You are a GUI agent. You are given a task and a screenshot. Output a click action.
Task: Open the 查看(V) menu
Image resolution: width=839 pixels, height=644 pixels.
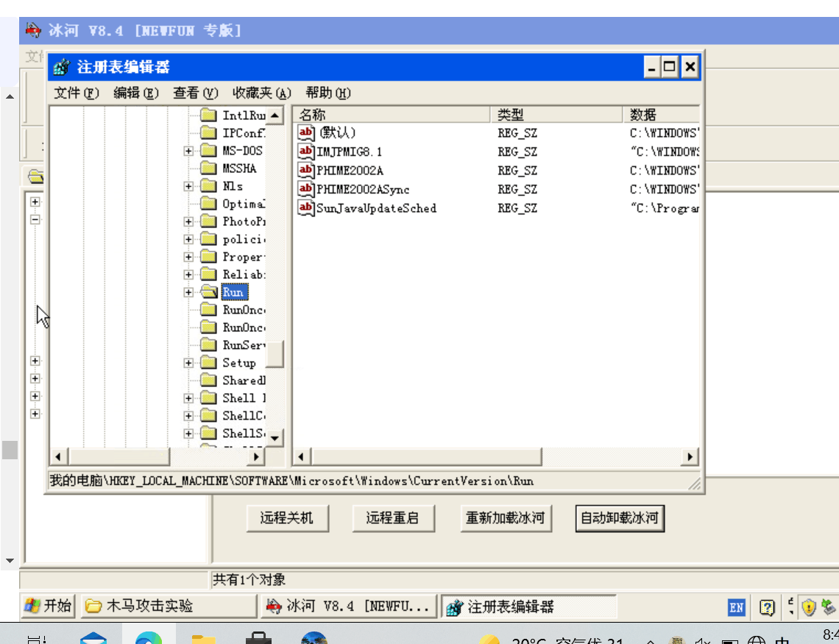(x=195, y=93)
